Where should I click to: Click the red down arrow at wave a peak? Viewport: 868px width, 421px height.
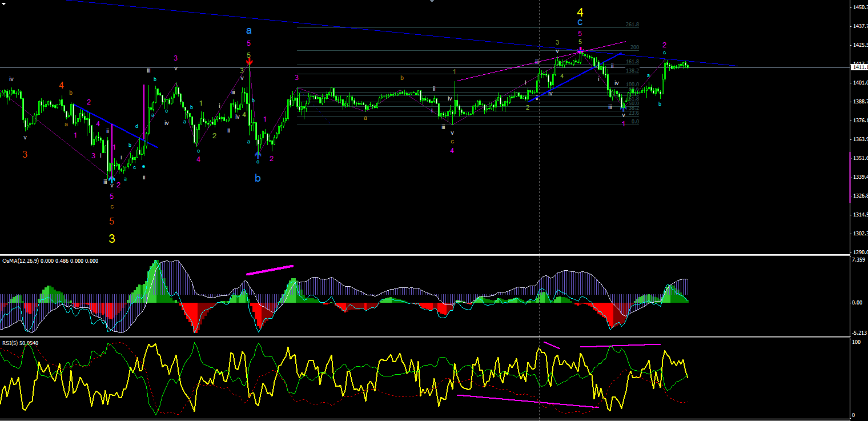tap(249, 61)
